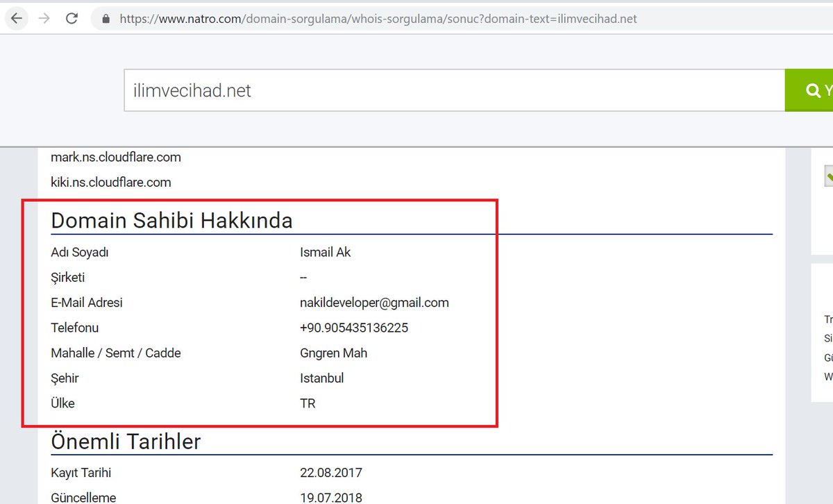Reload the page with refresh icon
This screenshot has width=833, height=504.
71,19
